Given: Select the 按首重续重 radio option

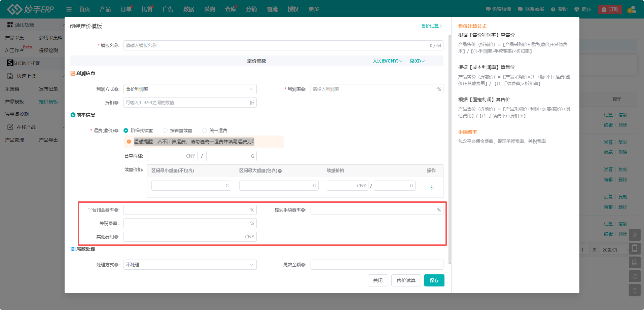Looking at the screenshot, I should click(165, 130).
